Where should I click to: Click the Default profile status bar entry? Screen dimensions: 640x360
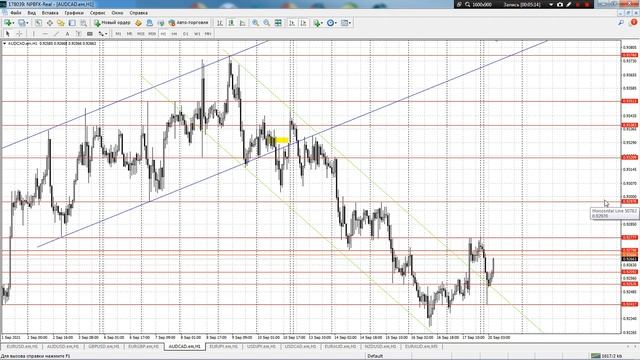pyautogui.click(x=375, y=356)
